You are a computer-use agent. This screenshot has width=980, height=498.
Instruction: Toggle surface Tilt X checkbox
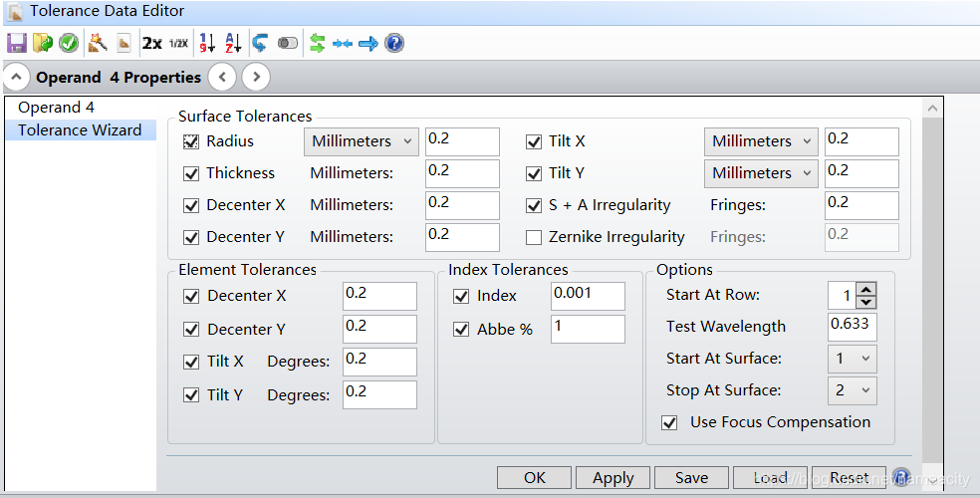534,141
